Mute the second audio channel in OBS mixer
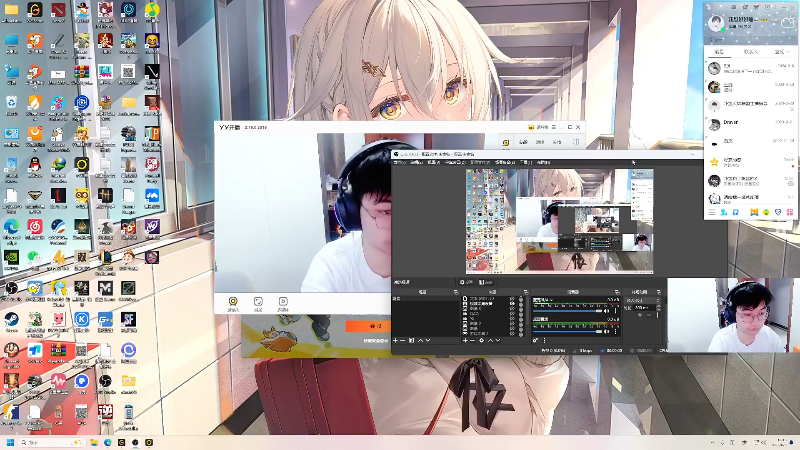This screenshot has width=800, height=450. [x=607, y=331]
